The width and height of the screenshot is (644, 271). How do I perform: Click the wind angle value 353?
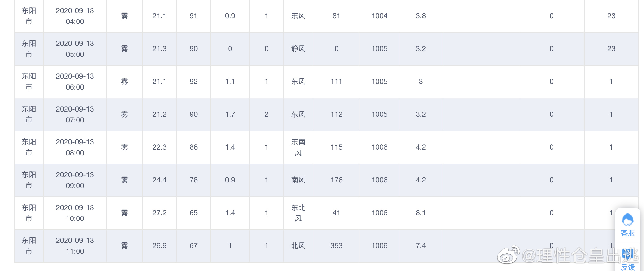tap(336, 246)
